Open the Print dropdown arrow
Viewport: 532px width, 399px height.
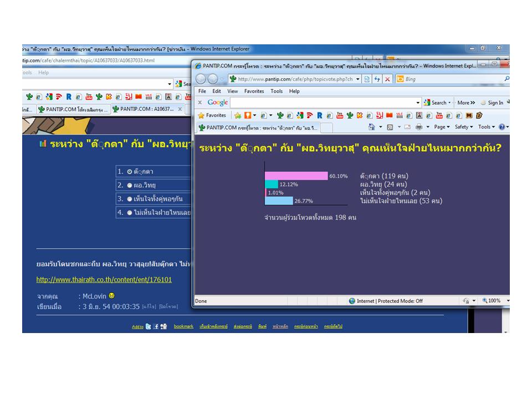pos(427,127)
